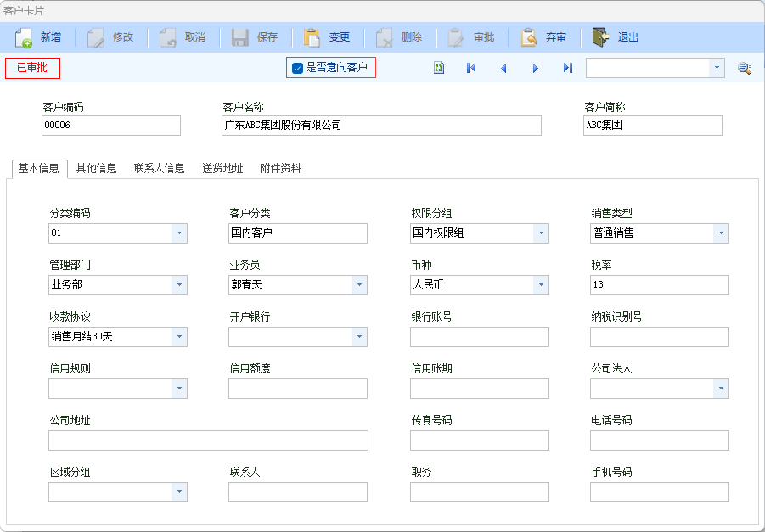Expand the 业务员 dropdown
Viewport: 765px width, 532px height.
coord(359,285)
